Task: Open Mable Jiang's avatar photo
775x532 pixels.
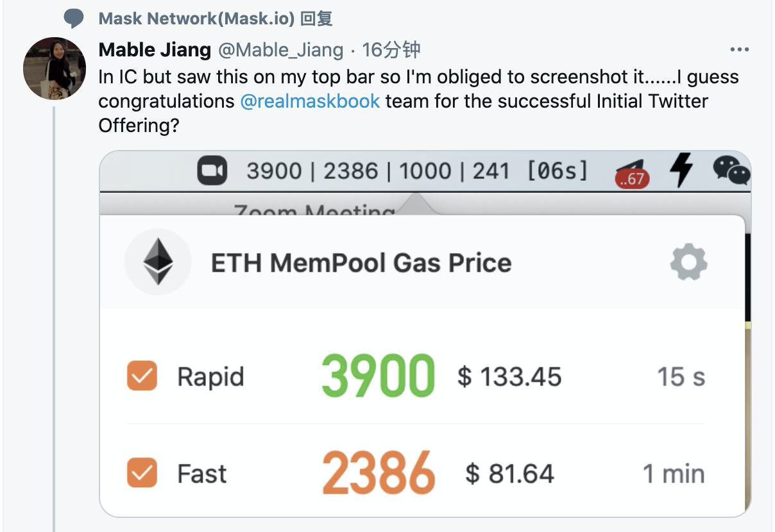Action: click(55, 69)
